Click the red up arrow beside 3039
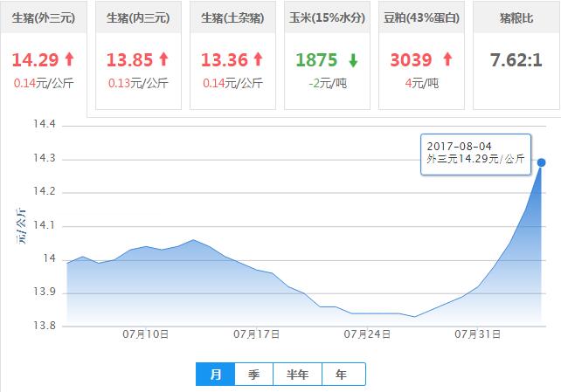 [447, 59]
